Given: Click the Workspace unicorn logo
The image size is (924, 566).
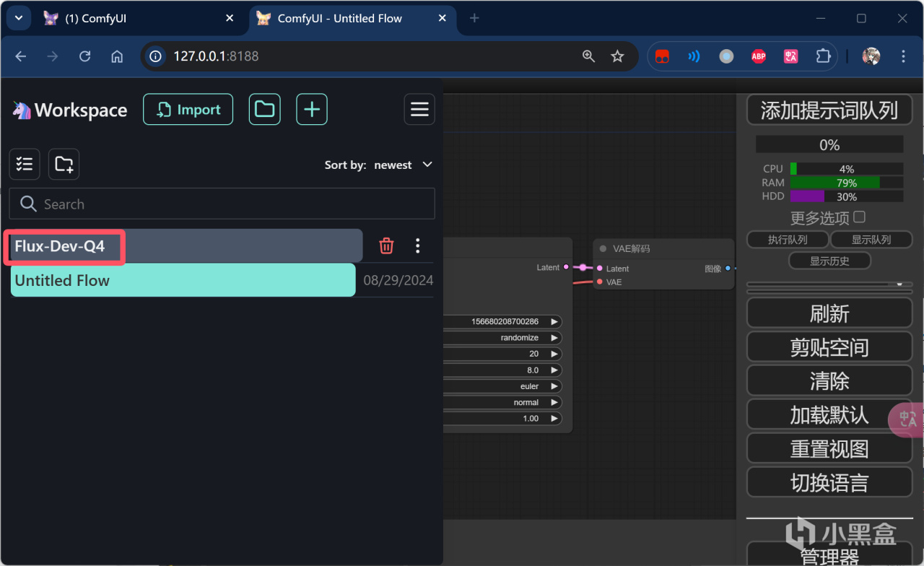Looking at the screenshot, I should pos(22,110).
